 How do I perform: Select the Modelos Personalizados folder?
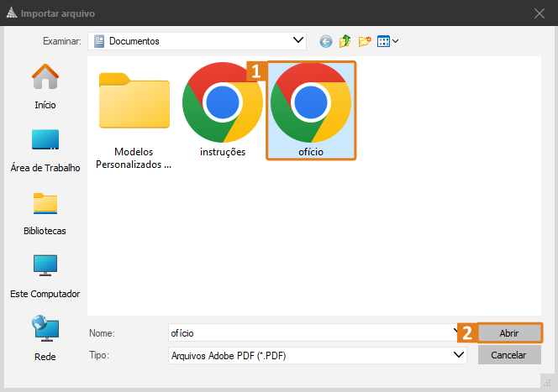[x=134, y=120]
